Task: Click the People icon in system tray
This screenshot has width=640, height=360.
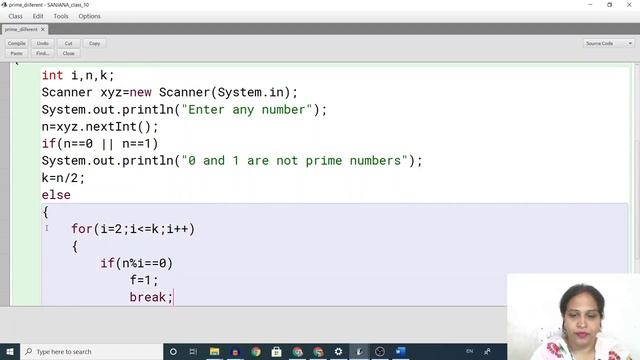Action: coord(487,351)
